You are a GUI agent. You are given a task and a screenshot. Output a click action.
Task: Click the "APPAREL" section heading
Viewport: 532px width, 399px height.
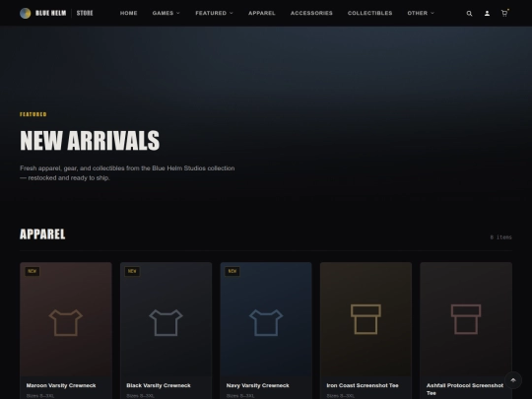42,234
